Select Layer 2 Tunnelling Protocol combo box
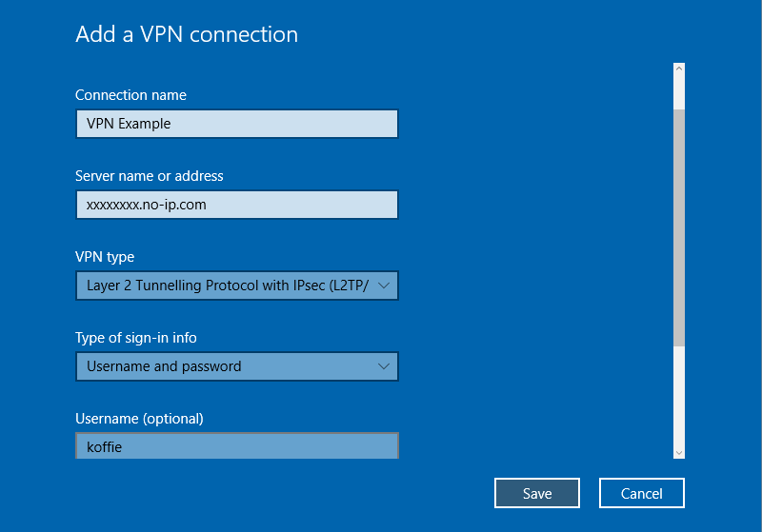Image resolution: width=762 pixels, height=532 pixels. tap(237, 286)
